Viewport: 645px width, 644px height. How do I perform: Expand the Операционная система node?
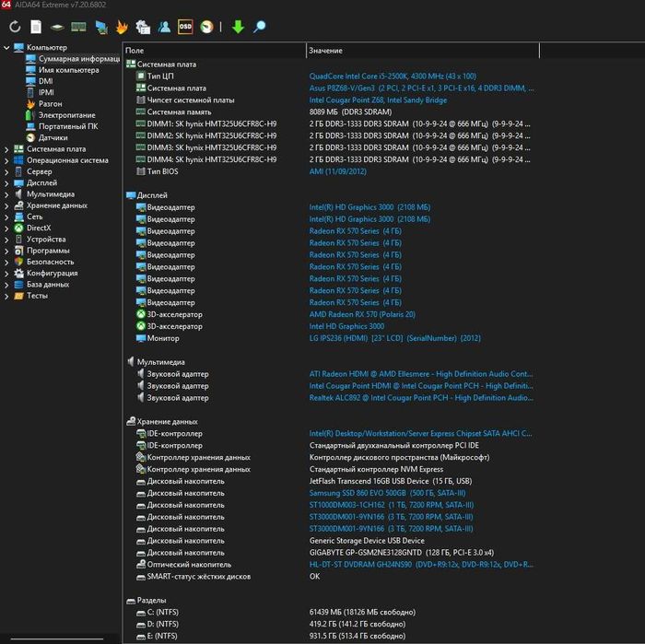[x=6, y=161]
